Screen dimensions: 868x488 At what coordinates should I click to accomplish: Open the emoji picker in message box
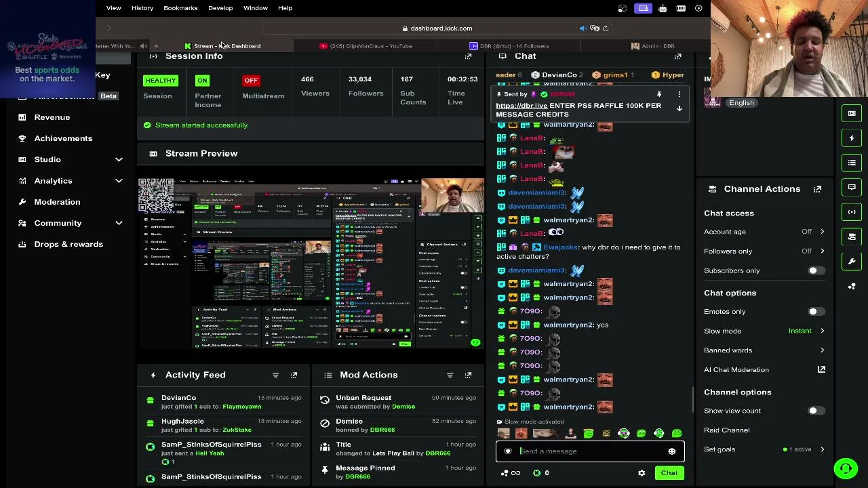(671, 451)
